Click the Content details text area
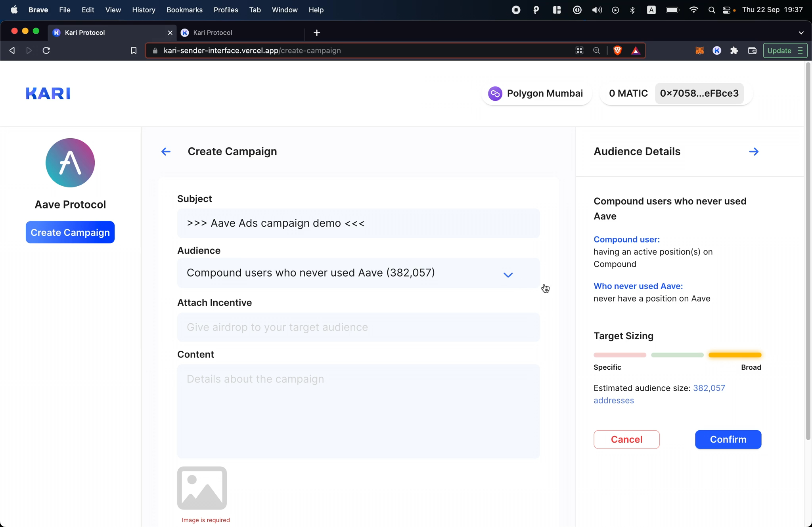Viewport: 812px width, 527px height. tap(358, 411)
